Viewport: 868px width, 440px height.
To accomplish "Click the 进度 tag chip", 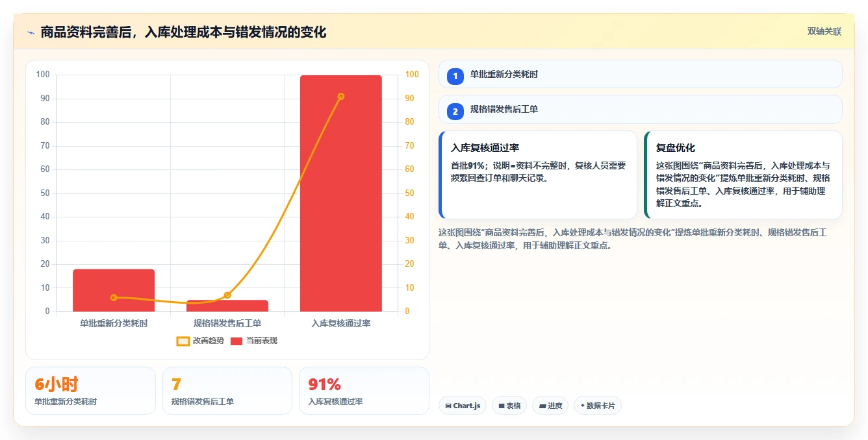I will click(x=550, y=406).
